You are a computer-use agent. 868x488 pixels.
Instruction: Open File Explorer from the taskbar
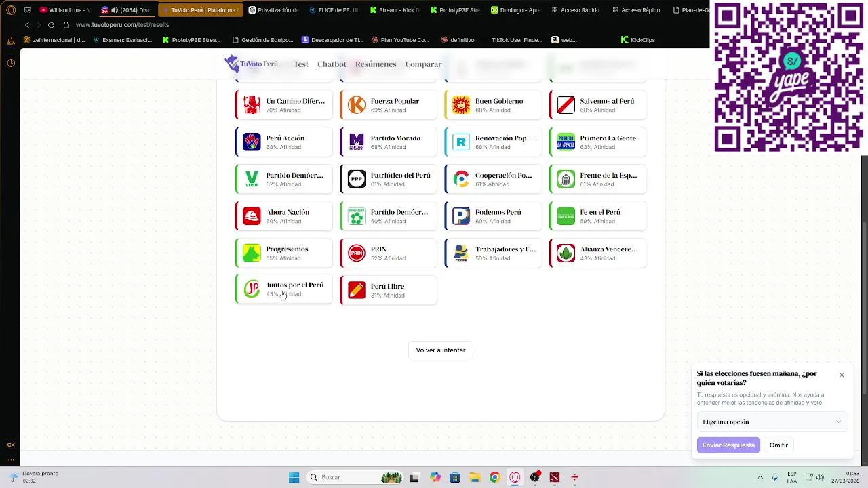(475, 477)
